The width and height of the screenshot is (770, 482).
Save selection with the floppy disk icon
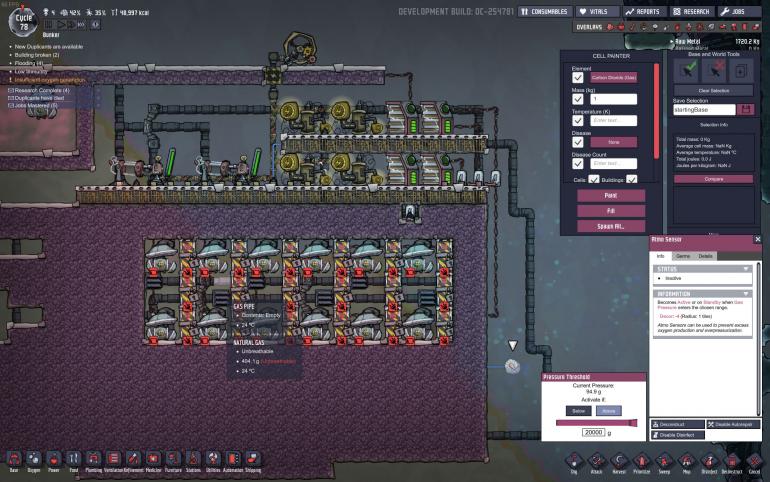click(744, 109)
